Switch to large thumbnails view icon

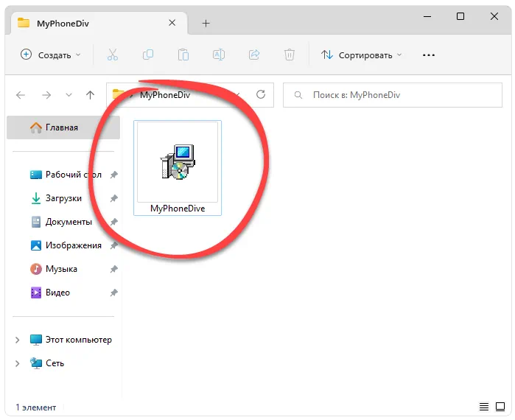coord(500,407)
